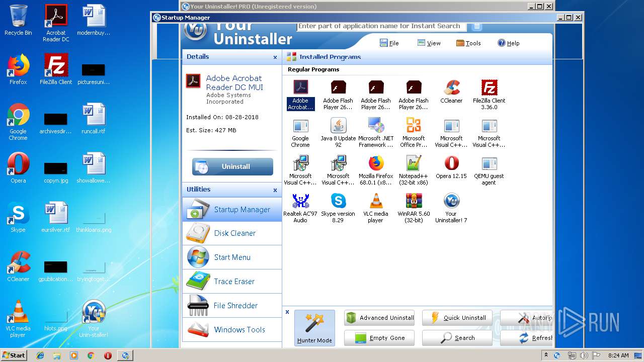The image size is (644, 362).
Task: Select WinRAR 5.60 (32-bit) program
Action: tap(414, 208)
